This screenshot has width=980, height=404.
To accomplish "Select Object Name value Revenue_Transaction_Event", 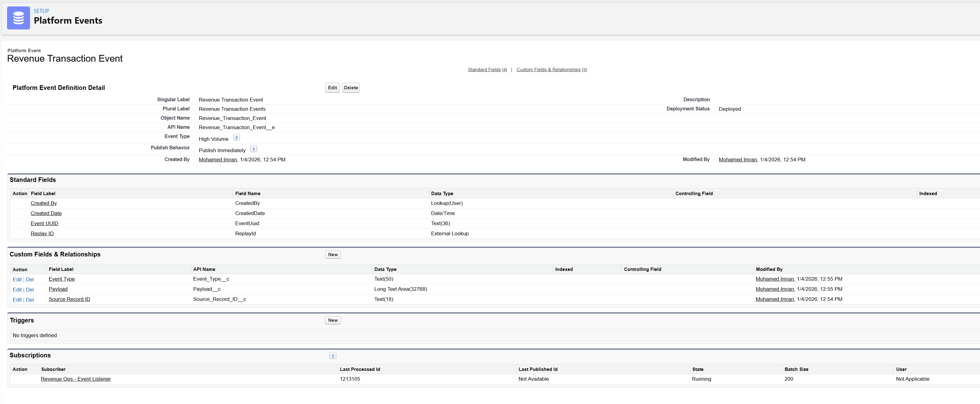I will tap(233, 118).
